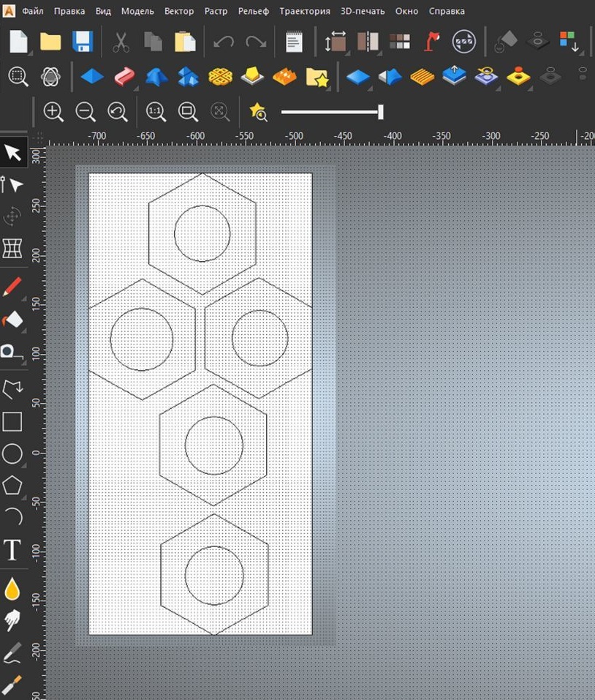Image resolution: width=595 pixels, height=700 pixels.
Task: Select the Node Editing tool
Action: pos(12,184)
